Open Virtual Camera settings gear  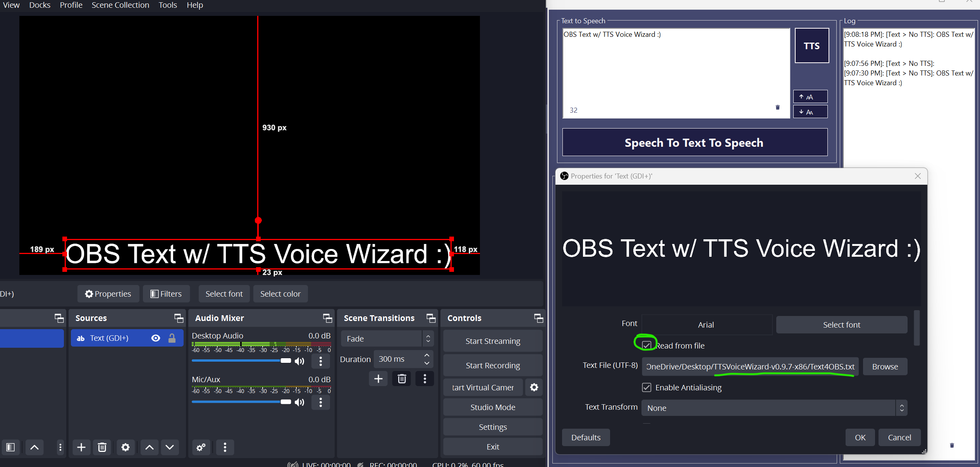[534, 388]
